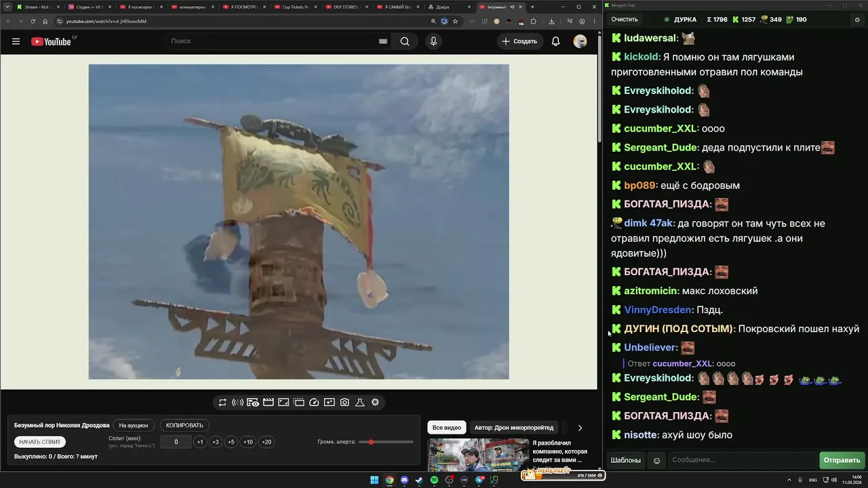Click the username Sergeant_Dude beside деда подпустили
Screen dimensions: 868x488
(x=661, y=147)
